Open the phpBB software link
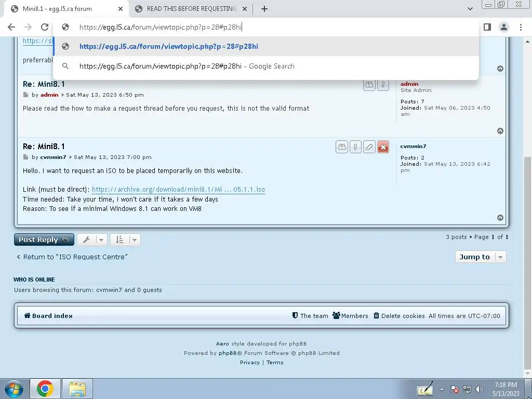532x399 pixels. point(228,353)
